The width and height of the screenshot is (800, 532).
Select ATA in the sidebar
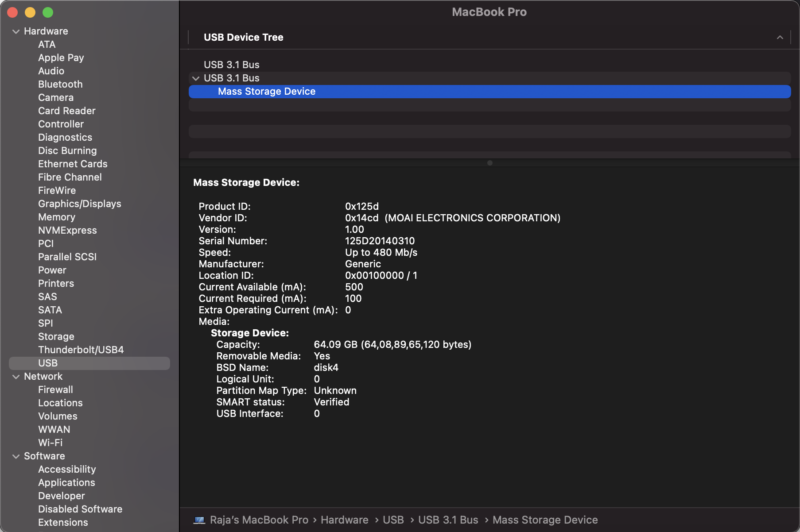click(47, 44)
